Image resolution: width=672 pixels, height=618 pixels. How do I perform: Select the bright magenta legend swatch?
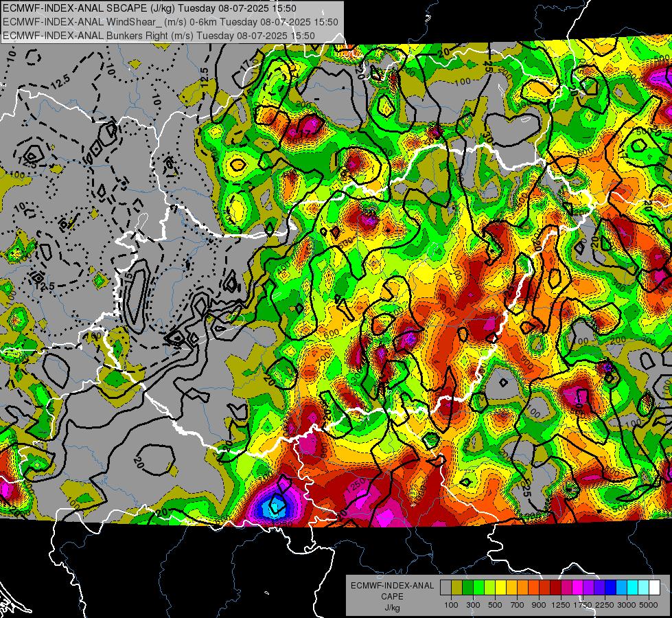pos(578,588)
